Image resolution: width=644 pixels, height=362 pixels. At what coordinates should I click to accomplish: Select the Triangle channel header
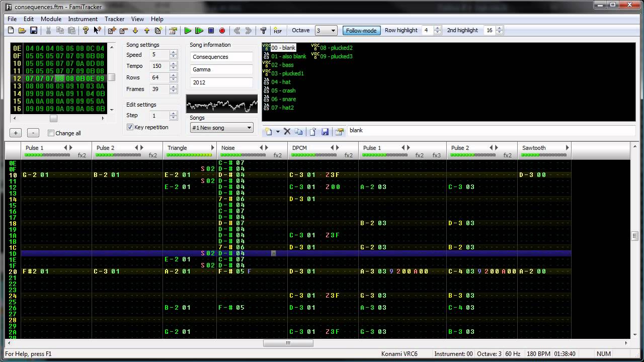(190, 151)
